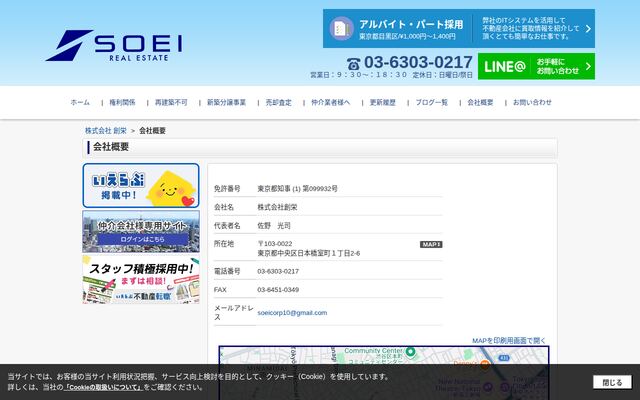Click the 佐野 光司 representative name

(x=274, y=226)
